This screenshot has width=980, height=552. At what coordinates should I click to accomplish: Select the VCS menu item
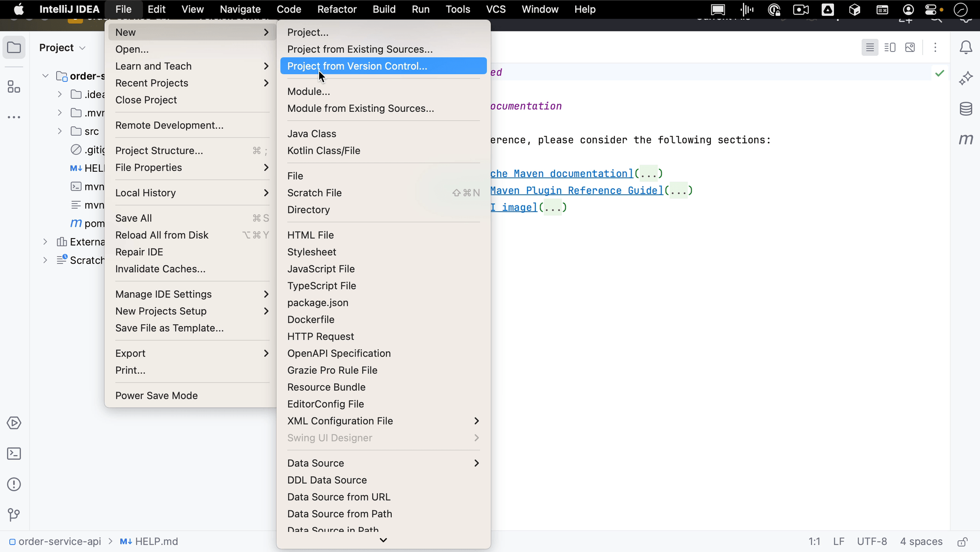(496, 9)
